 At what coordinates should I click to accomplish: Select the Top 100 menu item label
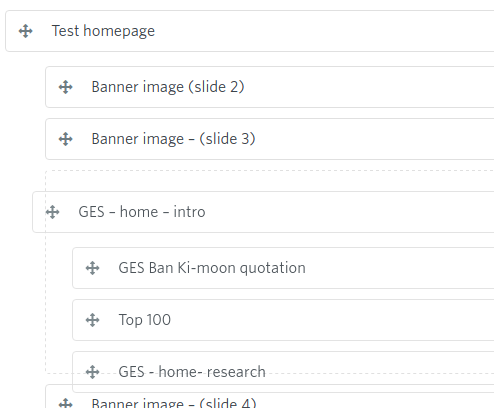coord(145,320)
